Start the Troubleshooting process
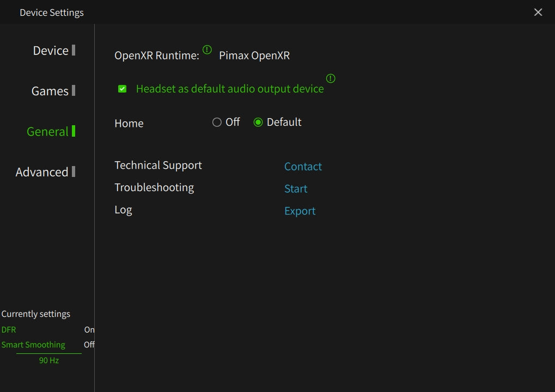Viewport: 555px width, 392px height. click(x=296, y=189)
